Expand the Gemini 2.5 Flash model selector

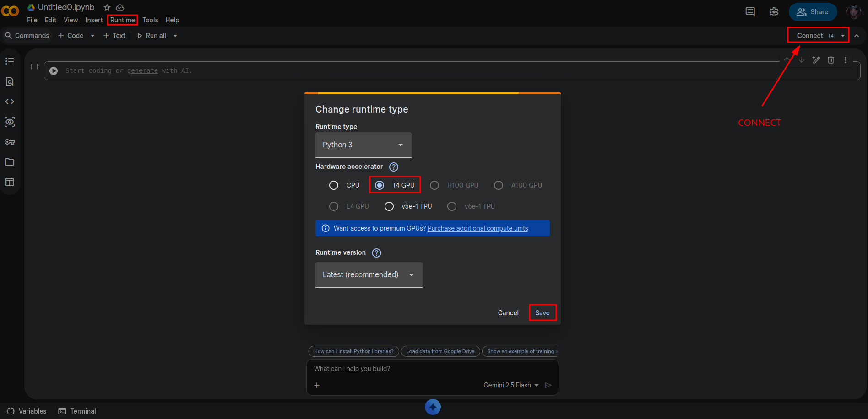point(511,385)
